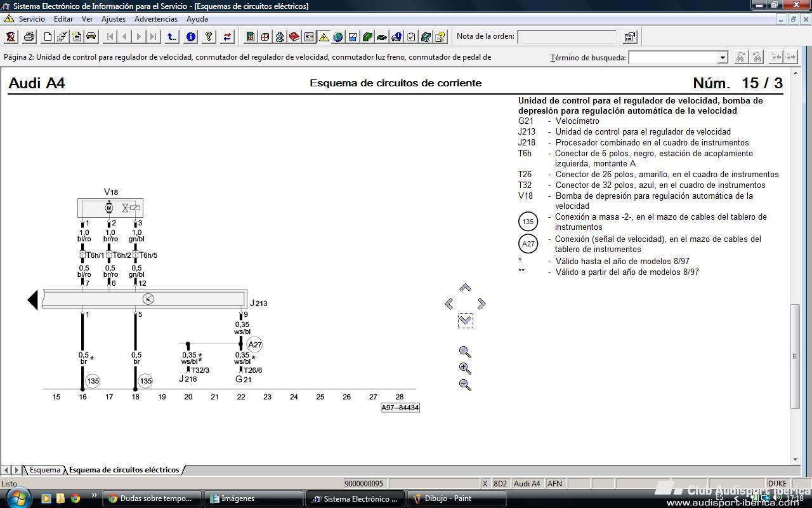Image resolution: width=812 pixels, height=508 pixels.
Task: Open the Advertencias menu
Action: (156, 19)
